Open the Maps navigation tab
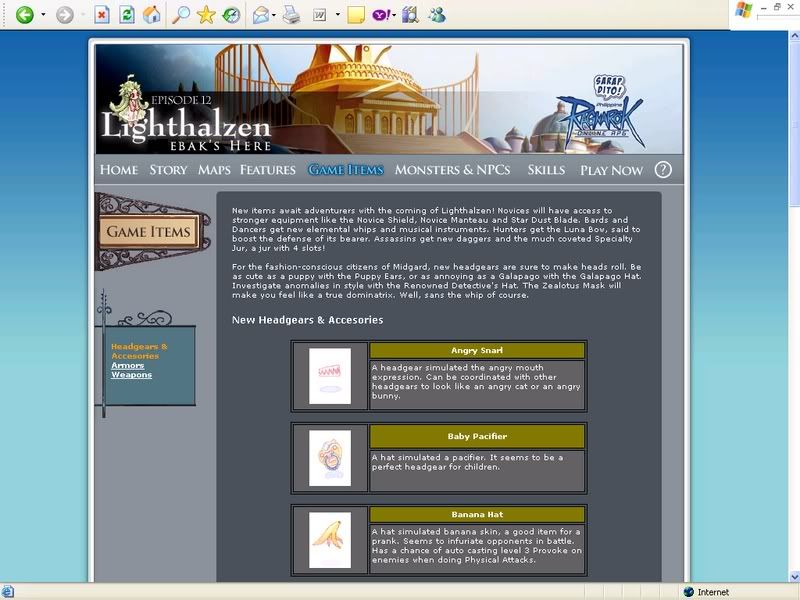This screenshot has height=600, width=800. pyautogui.click(x=214, y=170)
